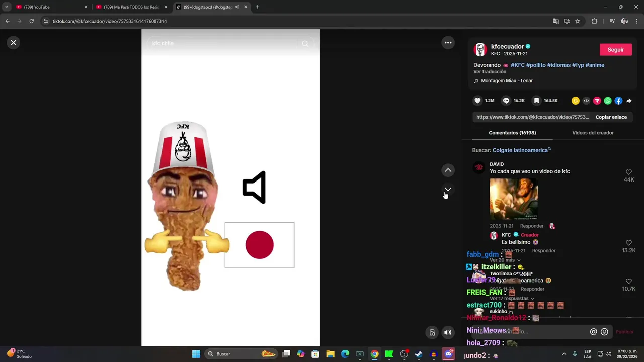Click the magnifier icon in video search bar
Image resolution: width=644 pixels, height=362 pixels.
tap(305, 44)
